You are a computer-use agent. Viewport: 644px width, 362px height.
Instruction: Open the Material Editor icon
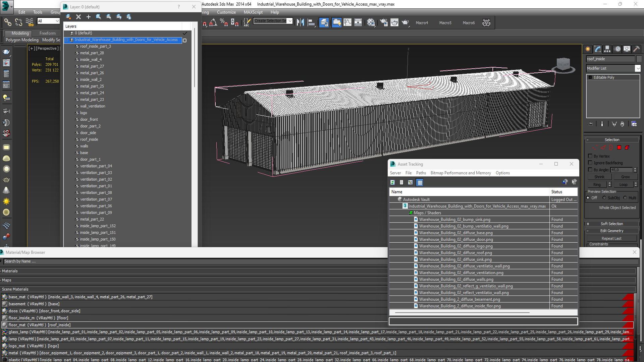click(371, 22)
